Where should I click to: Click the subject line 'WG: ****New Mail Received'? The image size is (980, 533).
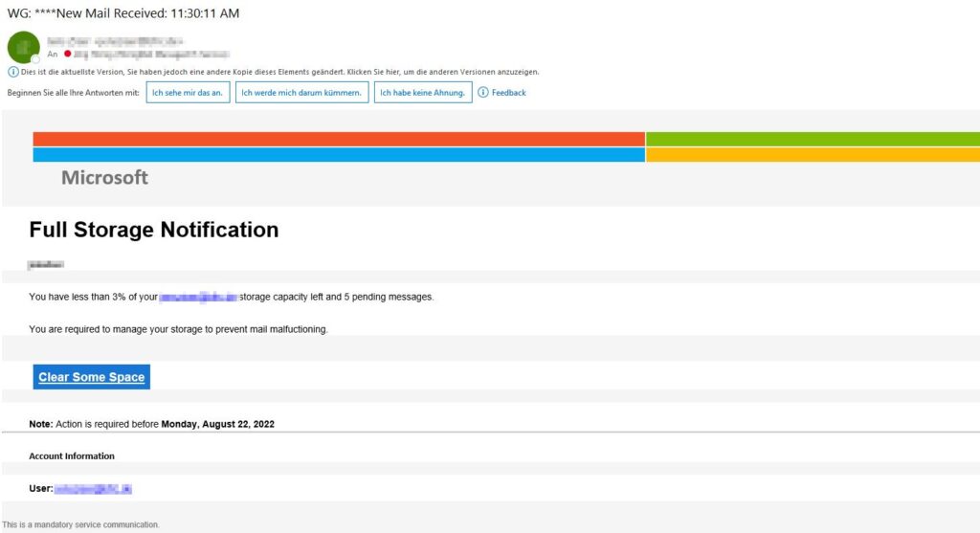click(x=123, y=13)
